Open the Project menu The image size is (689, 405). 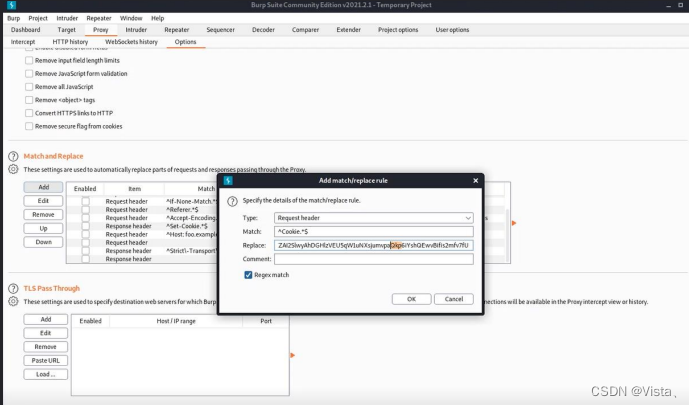(x=38, y=18)
